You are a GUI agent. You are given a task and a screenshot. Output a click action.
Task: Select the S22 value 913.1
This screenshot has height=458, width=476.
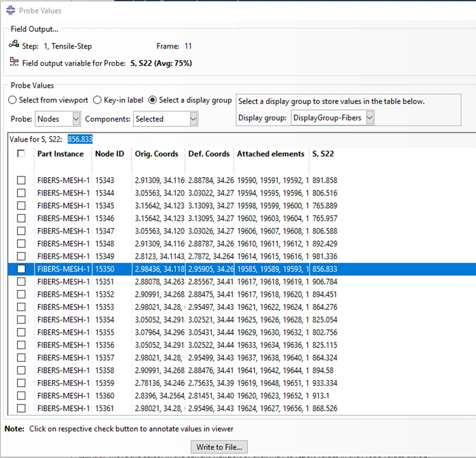[x=320, y=396]
